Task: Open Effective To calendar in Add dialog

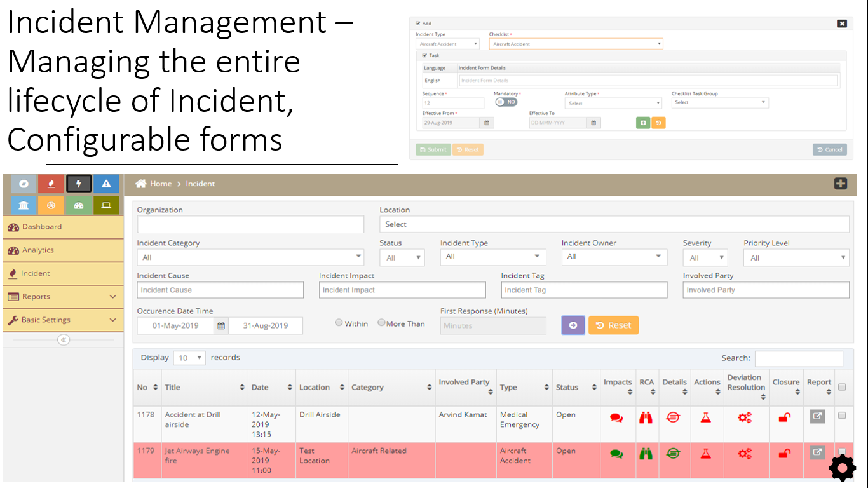Action: [593, 123]
